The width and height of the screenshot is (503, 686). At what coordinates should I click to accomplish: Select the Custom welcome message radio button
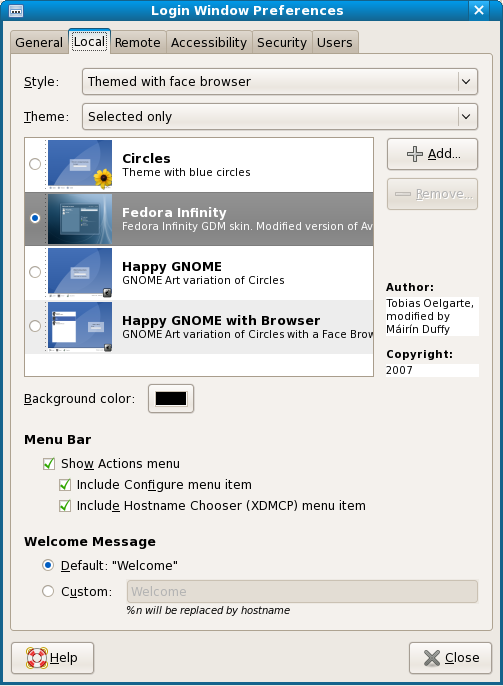[48, 592]
